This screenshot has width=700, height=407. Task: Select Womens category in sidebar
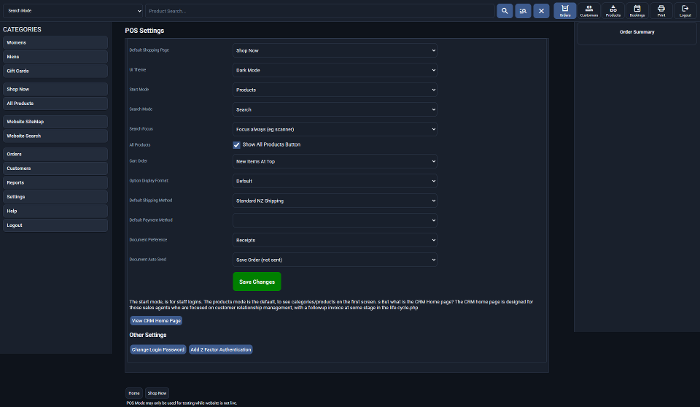tap(55, 42)
